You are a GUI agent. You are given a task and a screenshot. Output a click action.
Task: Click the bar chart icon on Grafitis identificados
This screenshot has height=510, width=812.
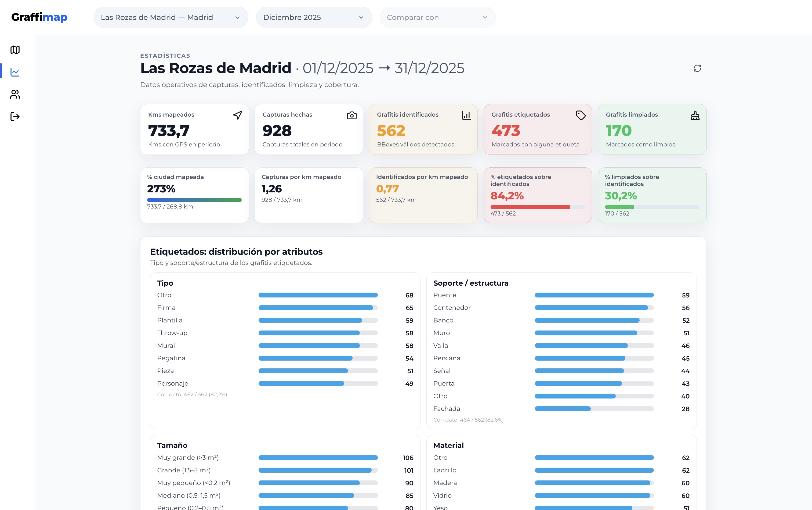point(466,115)
